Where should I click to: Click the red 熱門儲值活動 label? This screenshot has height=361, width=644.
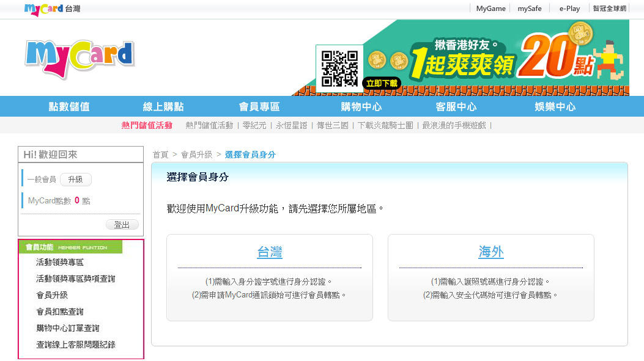coord(147,126)
